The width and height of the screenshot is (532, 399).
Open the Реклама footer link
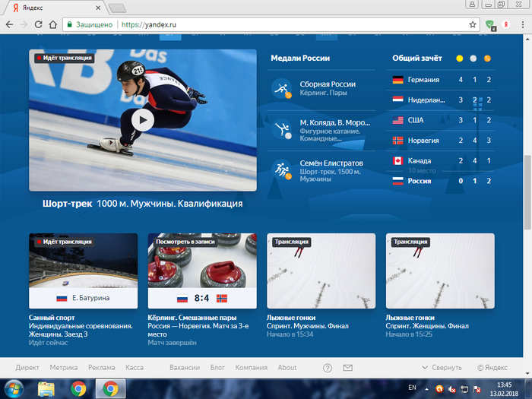(101, 367)
